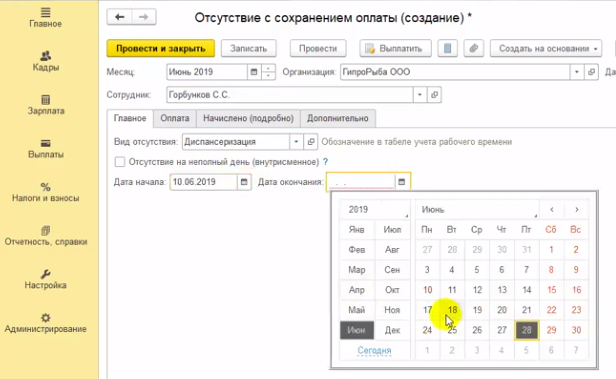616x379 pixels.
Task: Open the Кадры section in sidebar
Action: [x=46, y=61]
